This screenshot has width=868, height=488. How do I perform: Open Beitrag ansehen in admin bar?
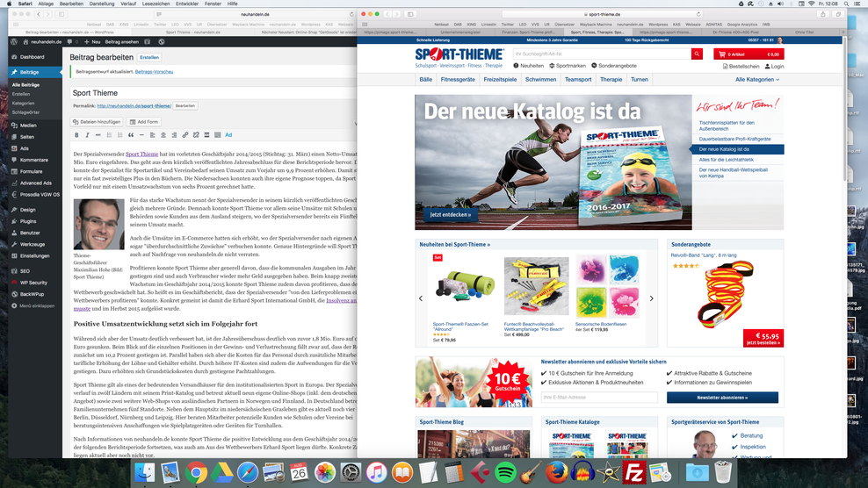click(x=122, y=41)
